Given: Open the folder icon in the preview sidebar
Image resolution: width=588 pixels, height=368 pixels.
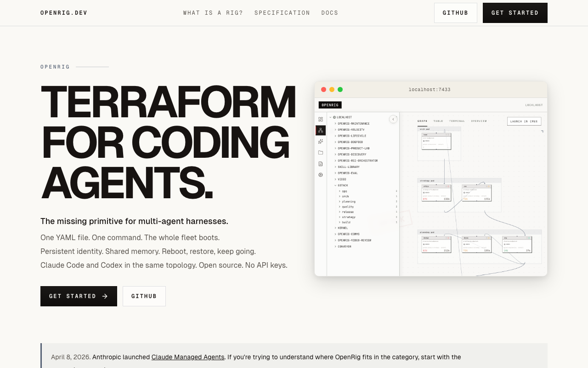Looking at the screenshot, I should pyautogui.click(x=321, y=152).
